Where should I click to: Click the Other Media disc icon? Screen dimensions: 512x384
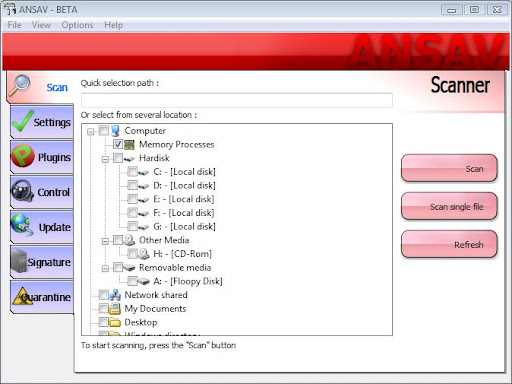coord(129,240)
